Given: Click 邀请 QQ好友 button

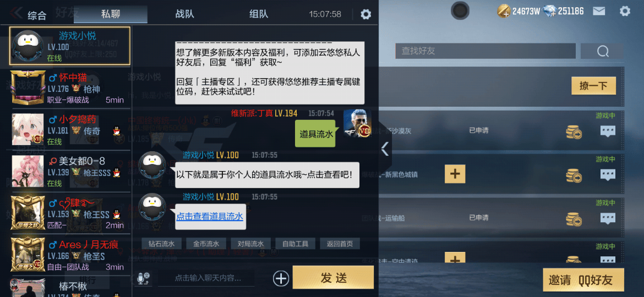Looking at the screenshot, I should (x=583, y=280).
